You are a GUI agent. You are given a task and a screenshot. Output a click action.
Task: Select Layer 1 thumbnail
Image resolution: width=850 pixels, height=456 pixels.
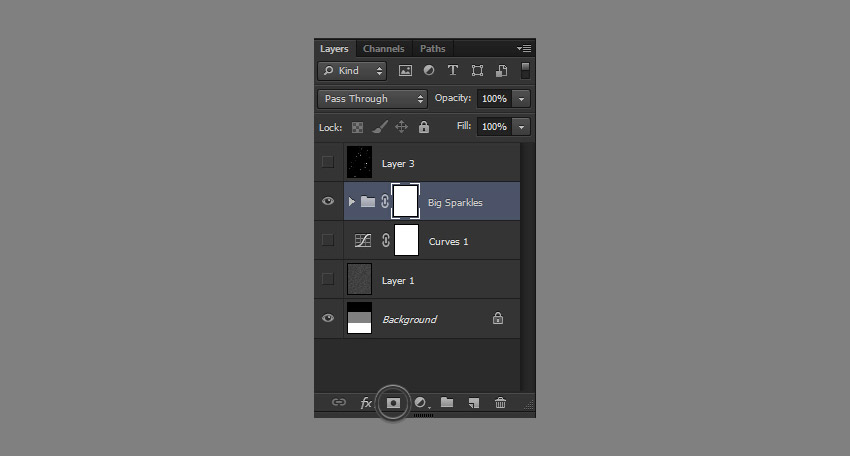359,279
